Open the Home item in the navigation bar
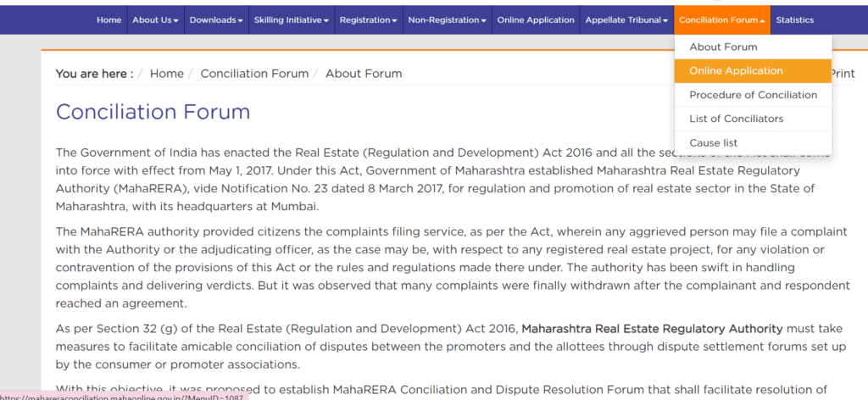Image resolution: width=868 pixels, height=400 pixels. point(109,20)
